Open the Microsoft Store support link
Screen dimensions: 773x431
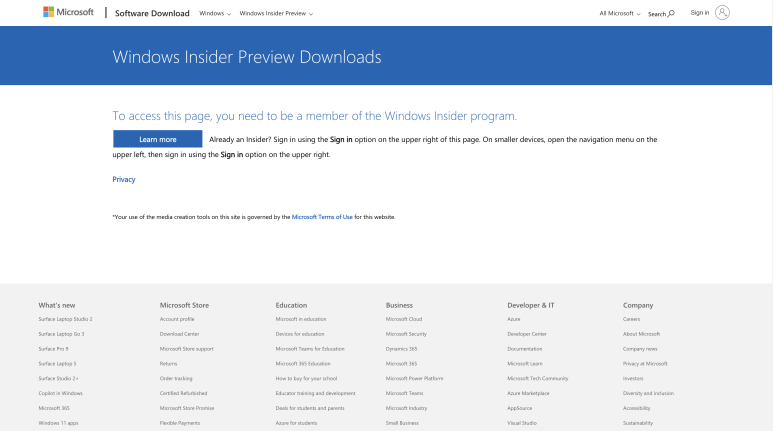click(x=186, y=349)
